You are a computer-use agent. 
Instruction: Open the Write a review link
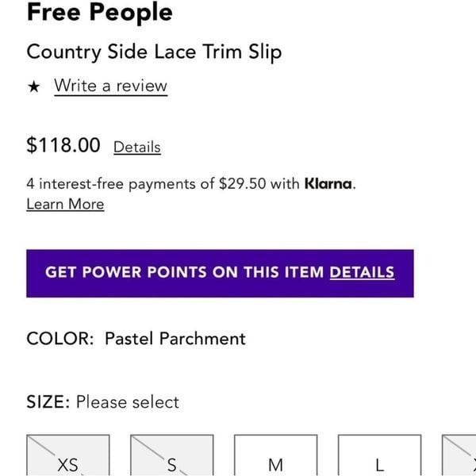[x=111, y=86]
